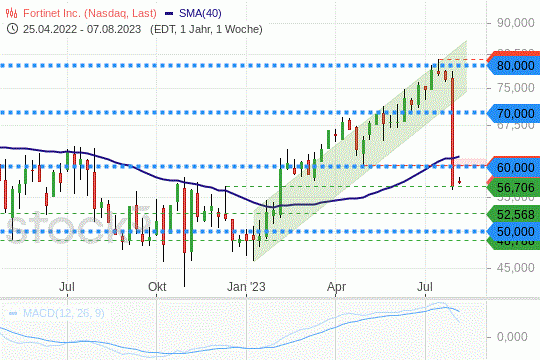The image size is (540, 360).
Task: Select the 'SMA(40)' legend label
Action: point(200,13)
